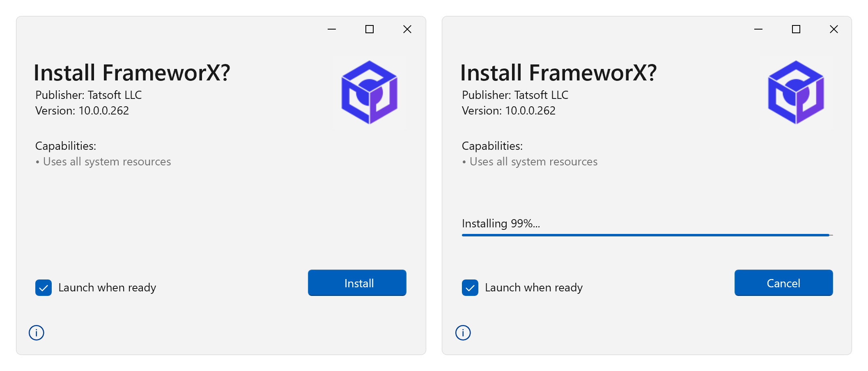Screen dimensions: 868x371
Task: Open the info icon in the Install-button dialog
Action: [37, 332]
